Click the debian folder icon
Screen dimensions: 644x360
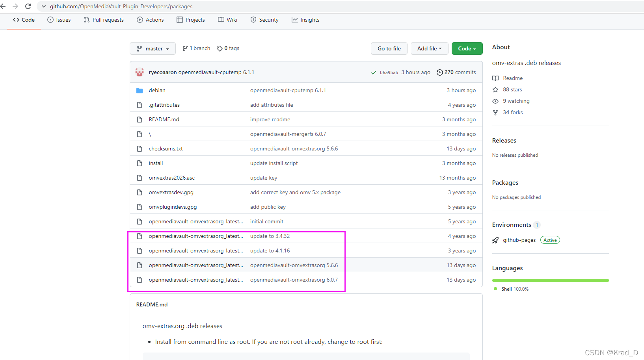point(140,90)
